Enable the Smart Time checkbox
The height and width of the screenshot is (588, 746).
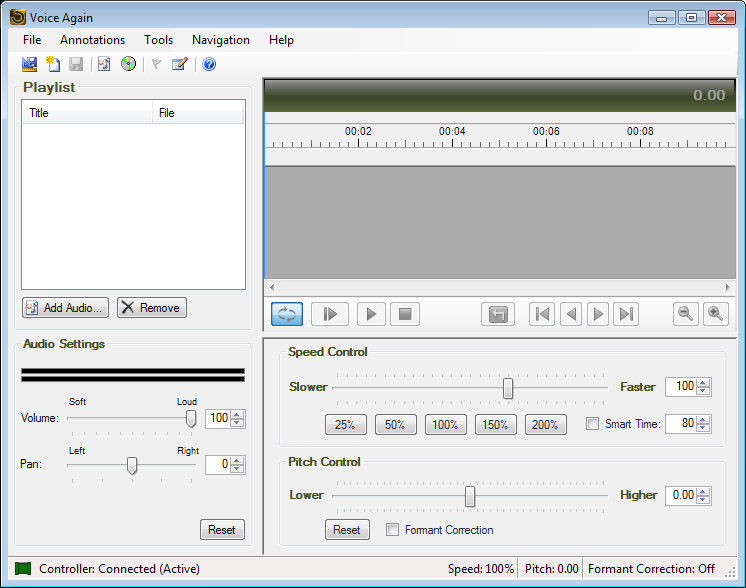pyautogui.click(x=592, y=424)
